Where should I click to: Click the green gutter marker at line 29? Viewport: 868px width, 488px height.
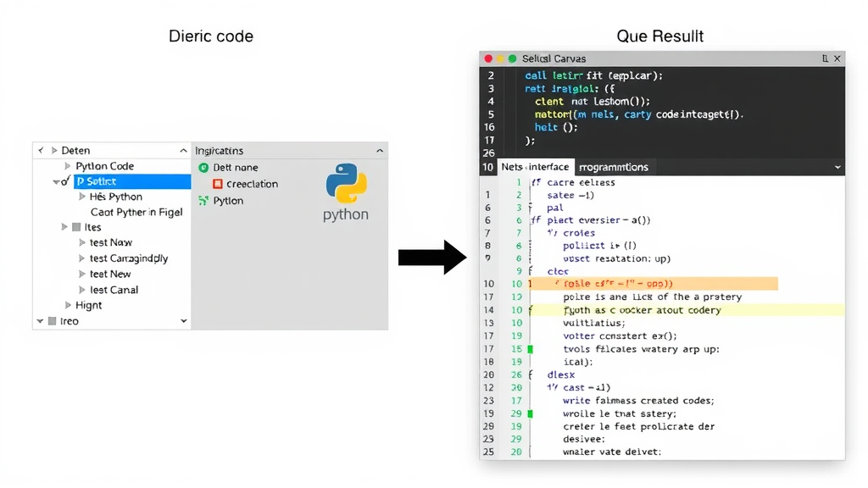tap(531, 413)
